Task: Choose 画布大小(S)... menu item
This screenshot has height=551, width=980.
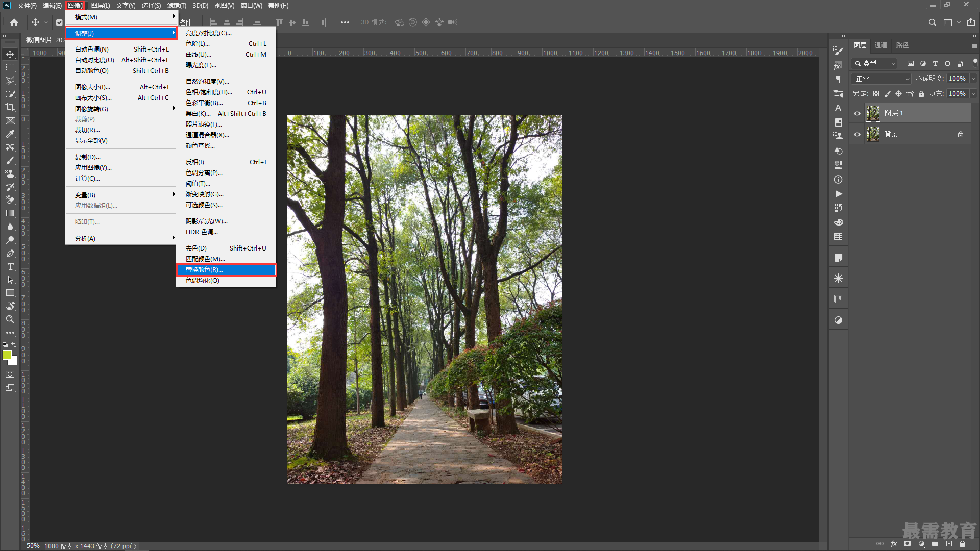Action: (x=121, y=98)
